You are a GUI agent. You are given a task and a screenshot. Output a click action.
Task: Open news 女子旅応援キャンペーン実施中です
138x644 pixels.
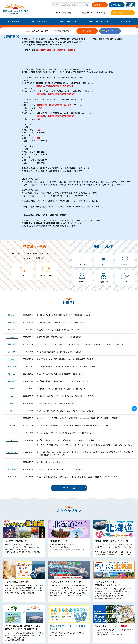pos(52,462)
